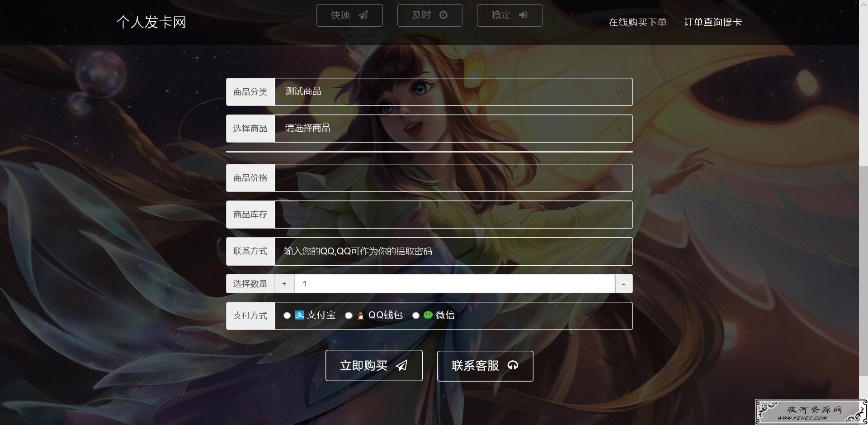Click the 商品库存 field
868x425 pixels.
[453, 215]
